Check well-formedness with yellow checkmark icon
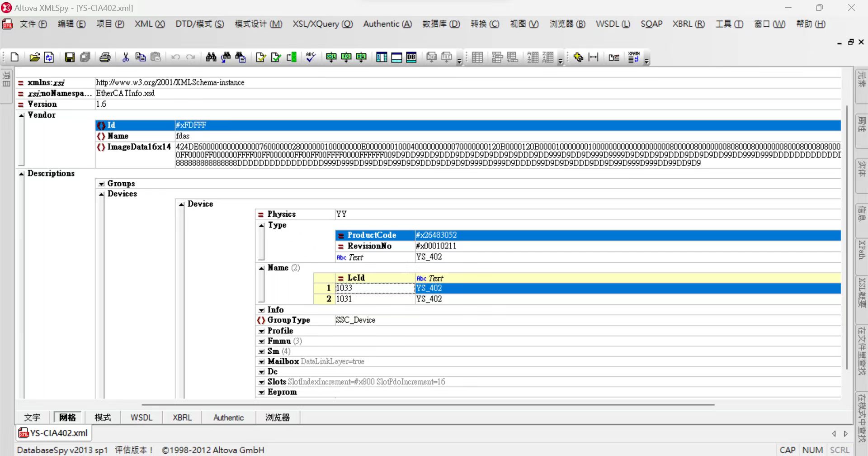The image size is (868, 456). coord(261,57)
